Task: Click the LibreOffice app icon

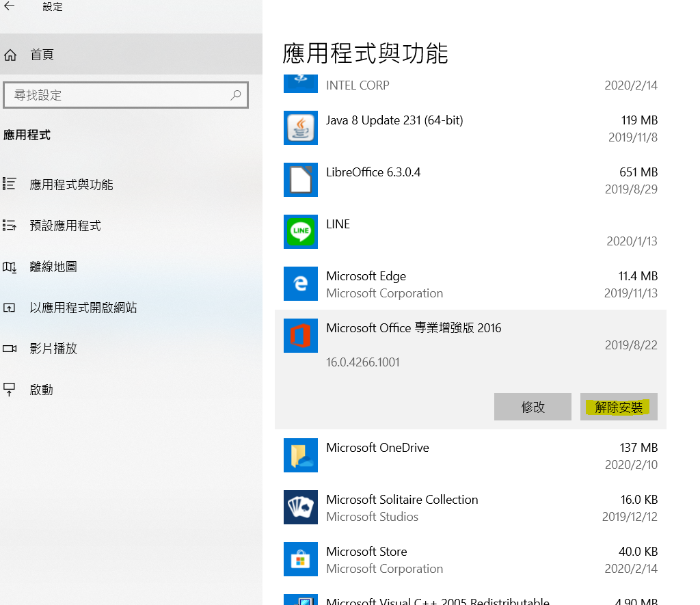Action: [301, 180]
